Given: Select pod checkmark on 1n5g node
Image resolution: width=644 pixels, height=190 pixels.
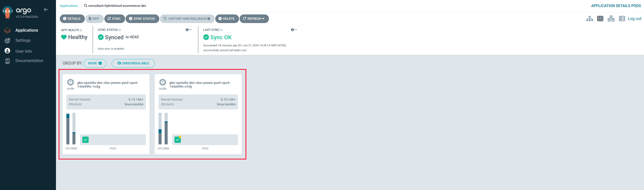Looking at the screenshot, I should tap(86, 140).
